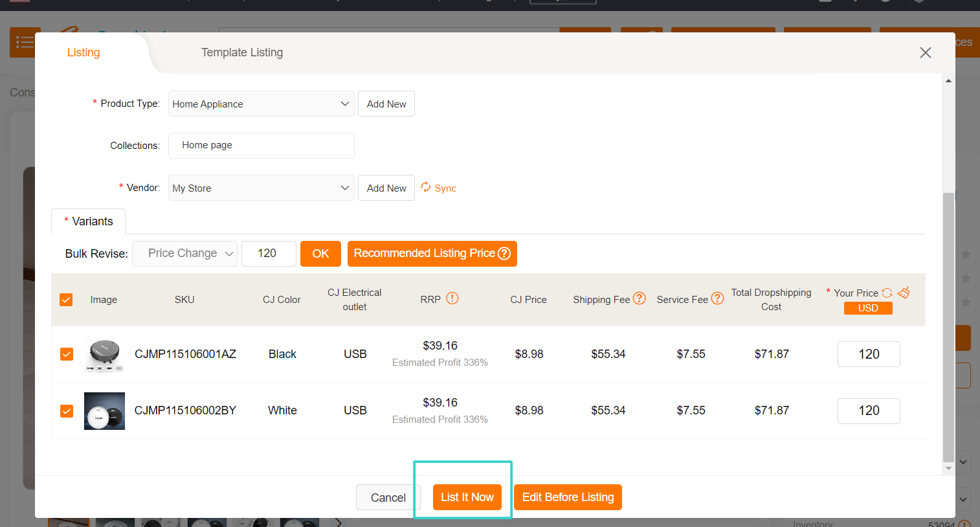Toggle the select-all variants checkbox in header
Screen dimensions: 980x527
coord(66,300)
